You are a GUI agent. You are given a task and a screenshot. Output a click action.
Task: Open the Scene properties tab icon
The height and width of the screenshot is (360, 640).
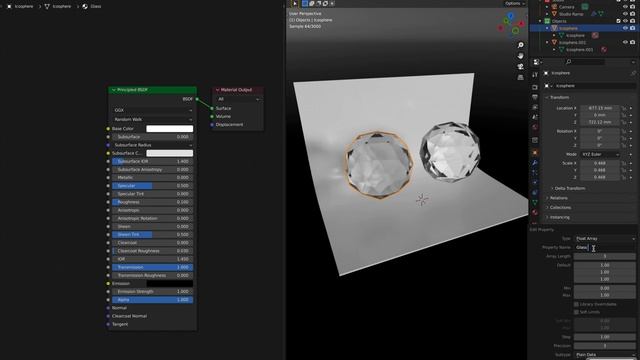pos(535,117)
